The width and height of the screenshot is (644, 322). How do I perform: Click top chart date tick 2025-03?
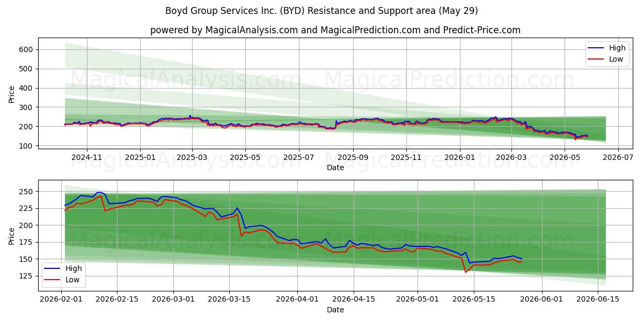tap(192, 158)
